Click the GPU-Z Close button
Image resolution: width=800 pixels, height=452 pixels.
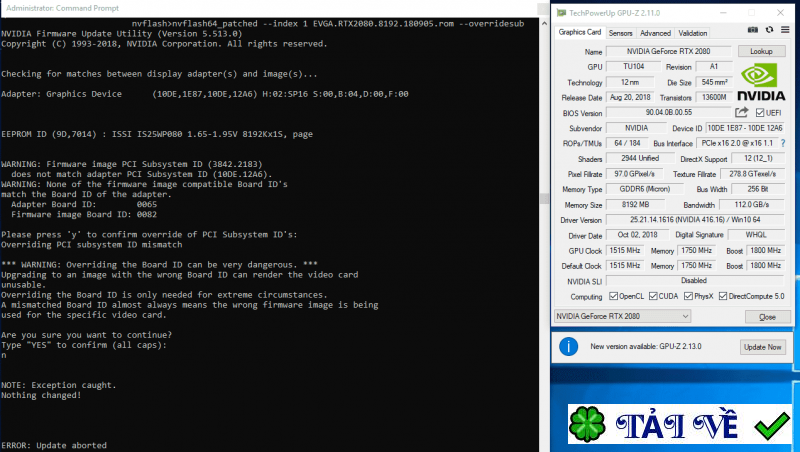click(x=767, y=317)
